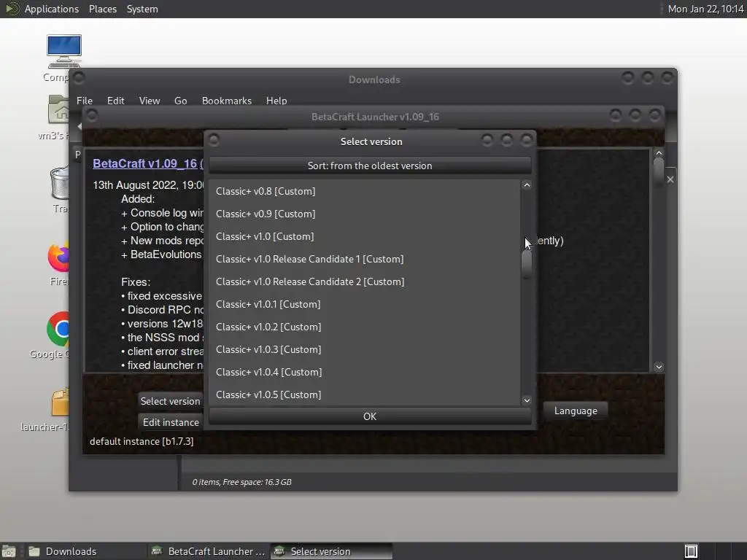Open the BetaCraft Launcher window menu button
Viewport: 747px width, 560px height.
click(x=92, y=115)
